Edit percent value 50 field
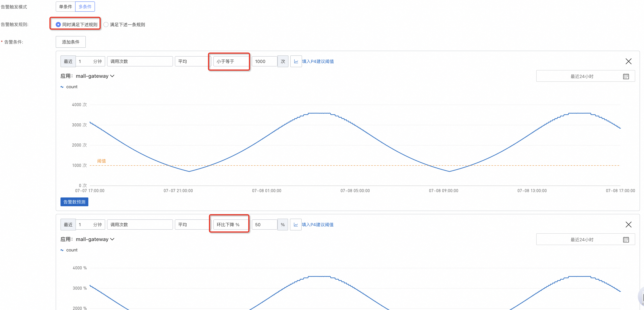Viewport: 644px width, 310px height. pos(264,225)
